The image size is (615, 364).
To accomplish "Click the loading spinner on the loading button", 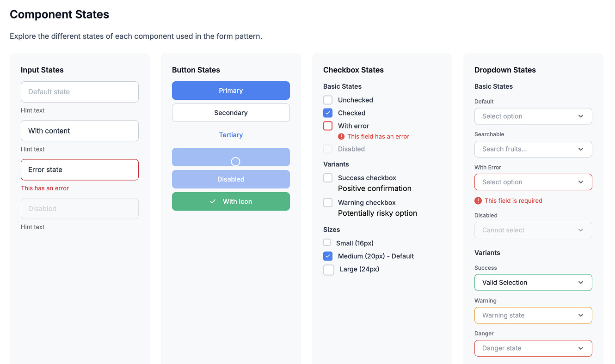I will pos(235,161).
